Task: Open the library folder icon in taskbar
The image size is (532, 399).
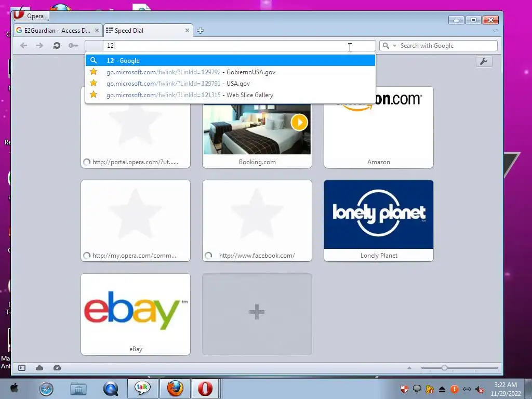Action: 78,389
